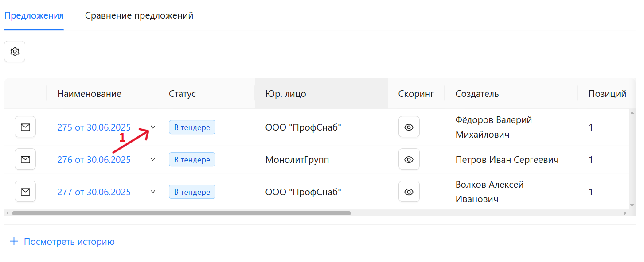Click Посмотреть историю link
This screenshot has height=262, width=644.
pos(69,242)
